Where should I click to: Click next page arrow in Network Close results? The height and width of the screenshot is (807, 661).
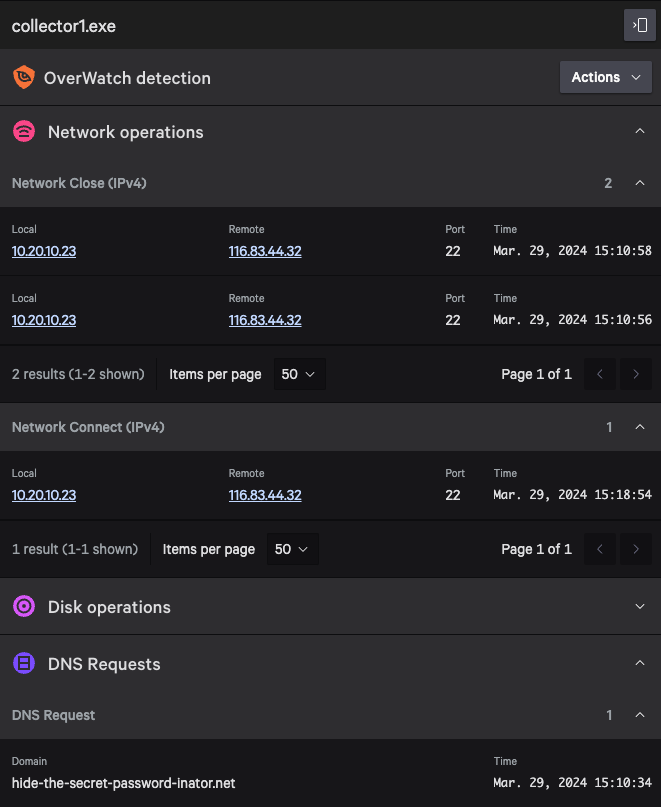(635, 374)
